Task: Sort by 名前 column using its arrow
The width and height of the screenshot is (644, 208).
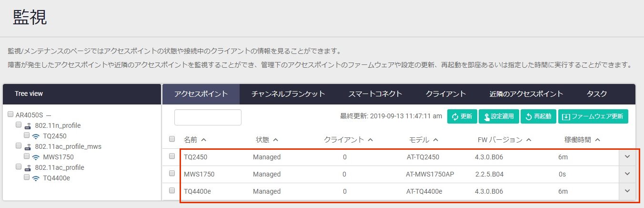Action: pos(203,140)
